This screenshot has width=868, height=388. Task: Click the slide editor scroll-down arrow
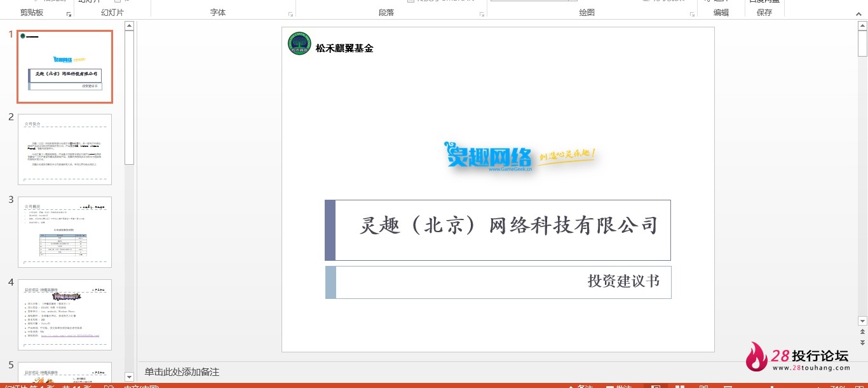(x=862, y=321)
